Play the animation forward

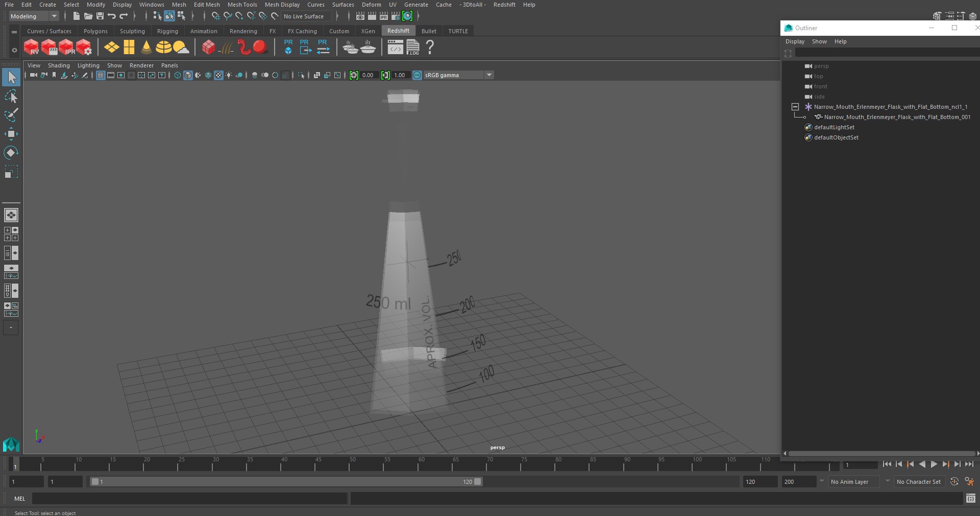pos(934,464)
